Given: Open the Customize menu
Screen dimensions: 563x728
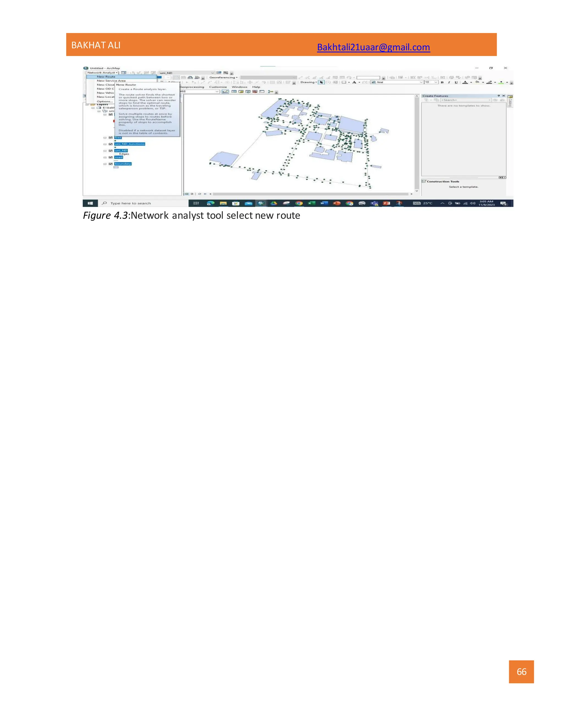Looking at the screenshot, I should [x=218, y=87].
